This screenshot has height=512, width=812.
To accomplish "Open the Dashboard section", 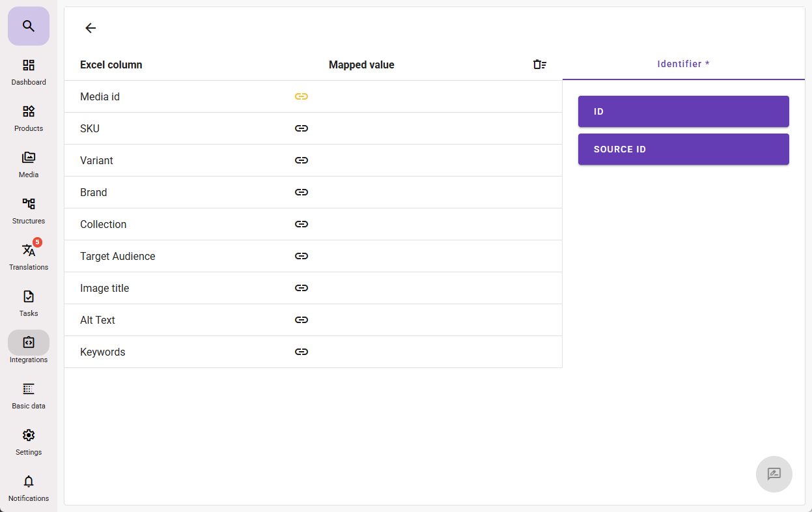I will 29,72.
